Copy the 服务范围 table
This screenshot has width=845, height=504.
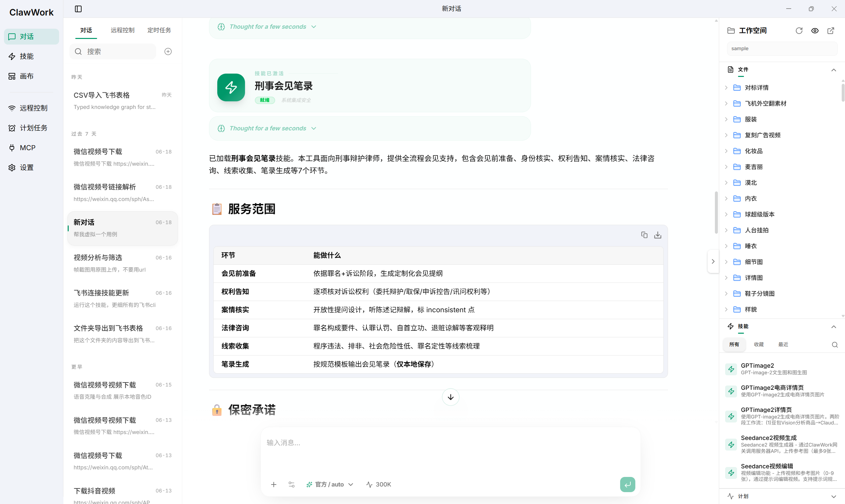[x=644, y=235]
